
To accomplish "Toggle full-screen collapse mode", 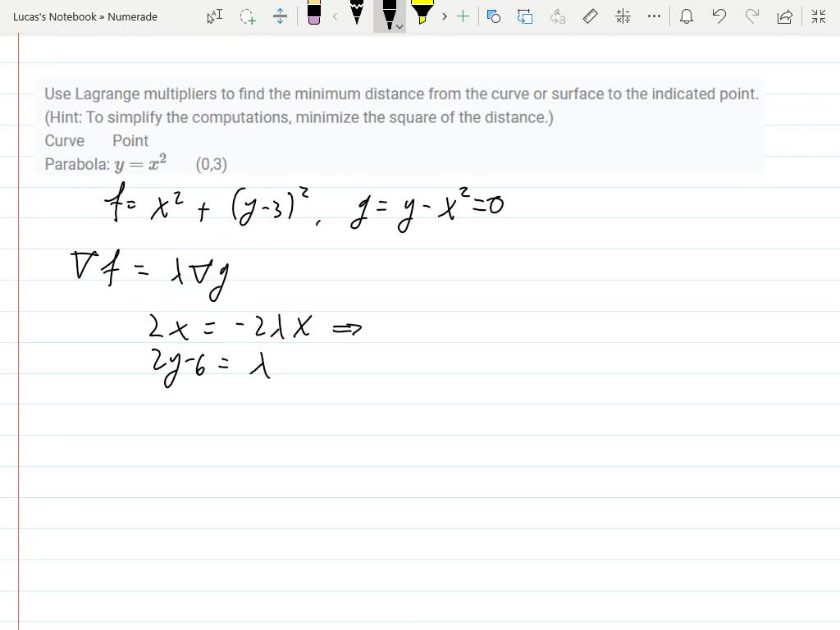I will click(x=818, y=16).
